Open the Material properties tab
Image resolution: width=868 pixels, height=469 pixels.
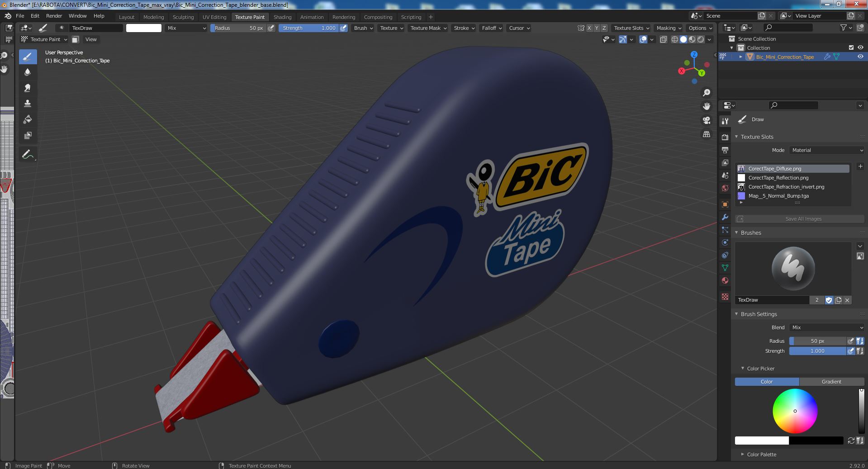(725, 280)
